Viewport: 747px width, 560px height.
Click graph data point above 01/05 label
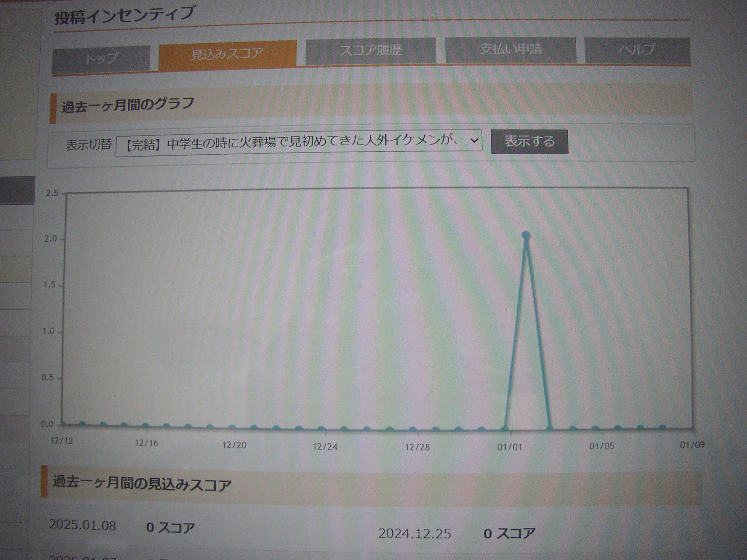coord(595,428)
